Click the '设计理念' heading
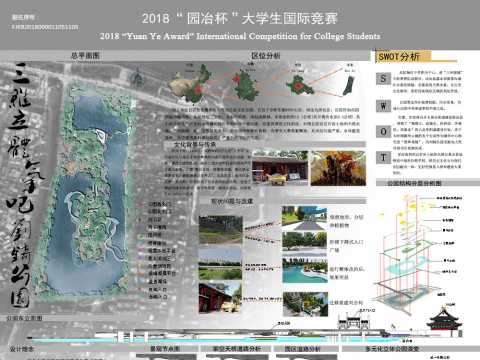480x360 pixels. point(22,349)
